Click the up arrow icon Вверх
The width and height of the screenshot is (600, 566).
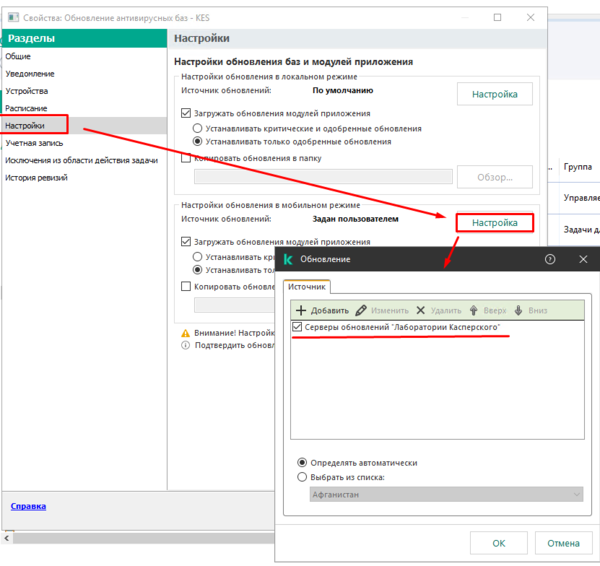(473, 310)
